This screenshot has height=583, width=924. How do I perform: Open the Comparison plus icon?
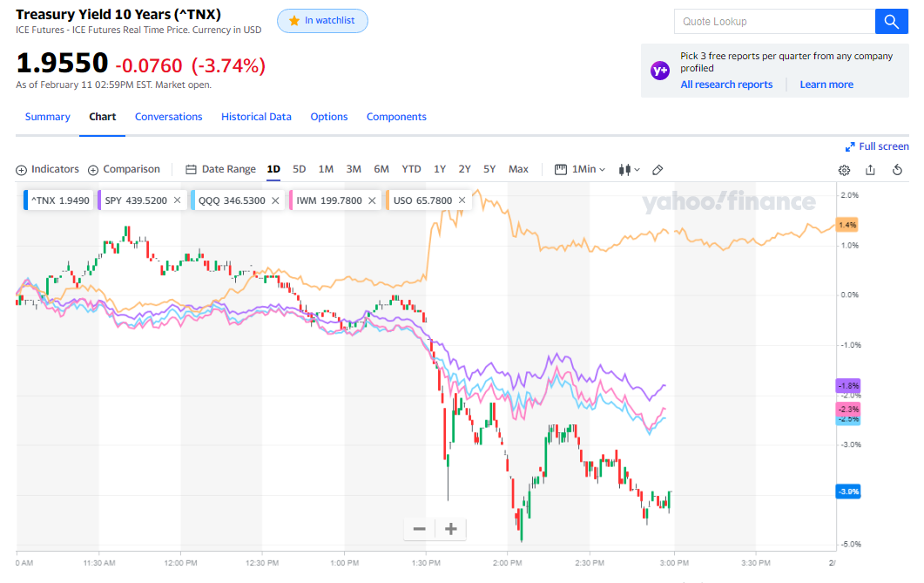point(93,170)
